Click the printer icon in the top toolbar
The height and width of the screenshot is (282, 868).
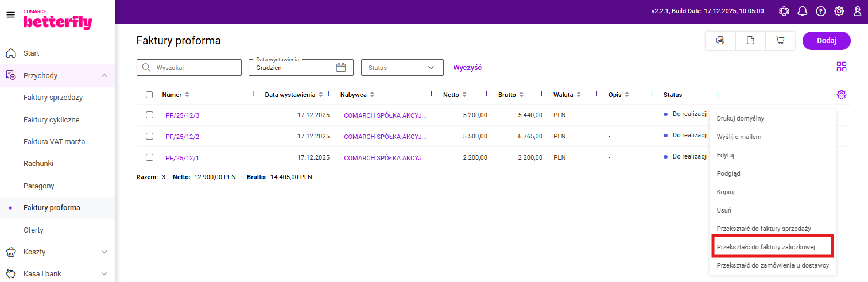point(720,40)
